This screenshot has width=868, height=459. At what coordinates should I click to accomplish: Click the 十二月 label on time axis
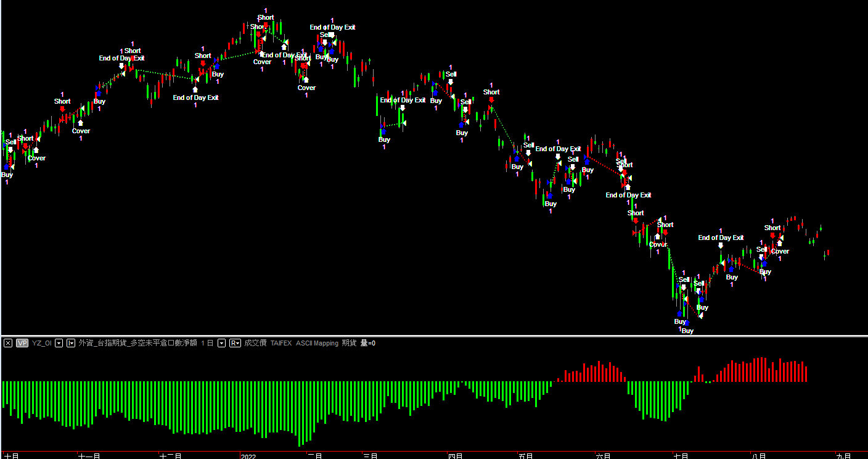170,456
